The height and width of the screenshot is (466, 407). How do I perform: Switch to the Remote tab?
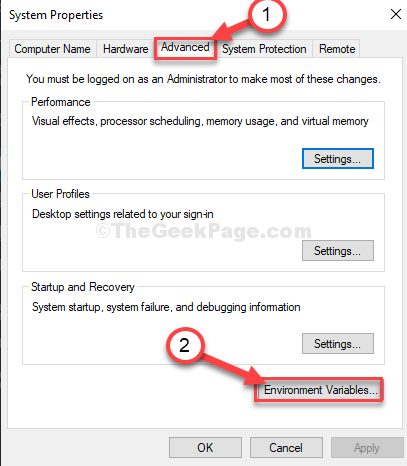tap(337, 49)
